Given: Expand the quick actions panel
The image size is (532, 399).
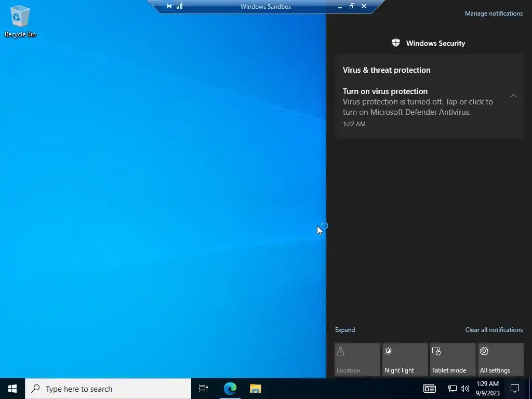Looking at the screenshot, I should pyautogui.click(x=345, y=330).
